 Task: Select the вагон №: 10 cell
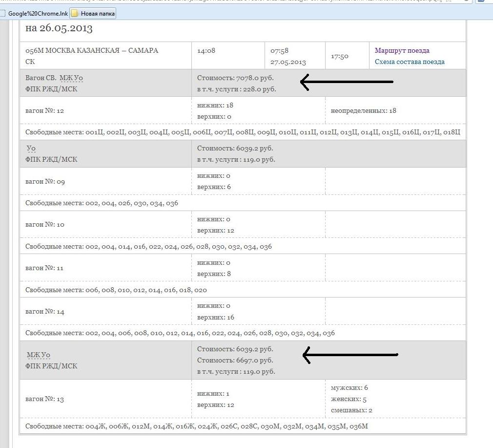click(x=45, y=225)
